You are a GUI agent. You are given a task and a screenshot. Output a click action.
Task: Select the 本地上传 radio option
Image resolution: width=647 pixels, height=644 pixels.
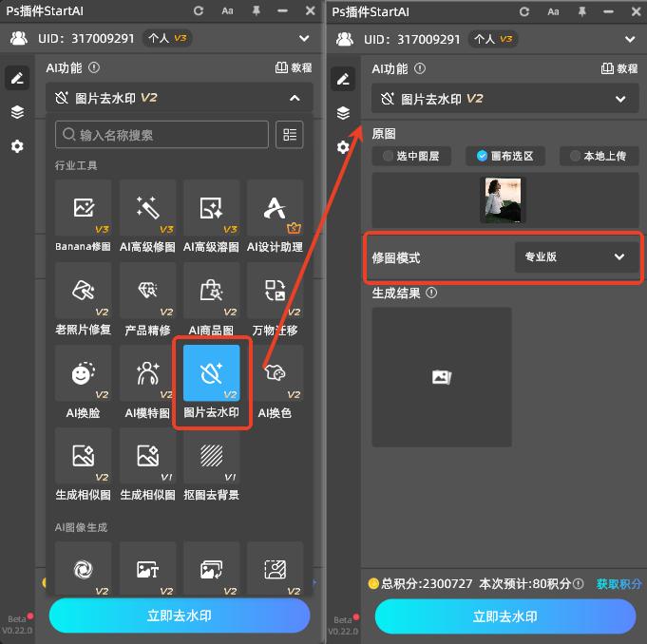pyautogui.click(x=599, y=156)
